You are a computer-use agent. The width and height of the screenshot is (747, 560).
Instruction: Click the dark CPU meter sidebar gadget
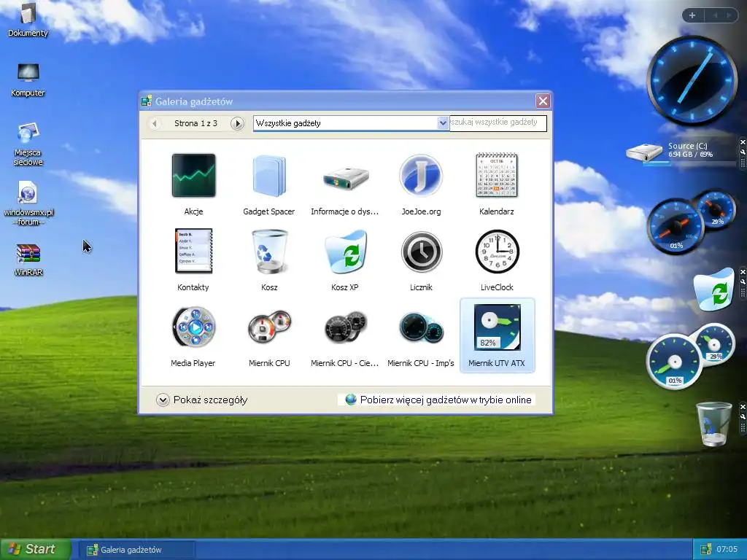(x=692, y=222)
